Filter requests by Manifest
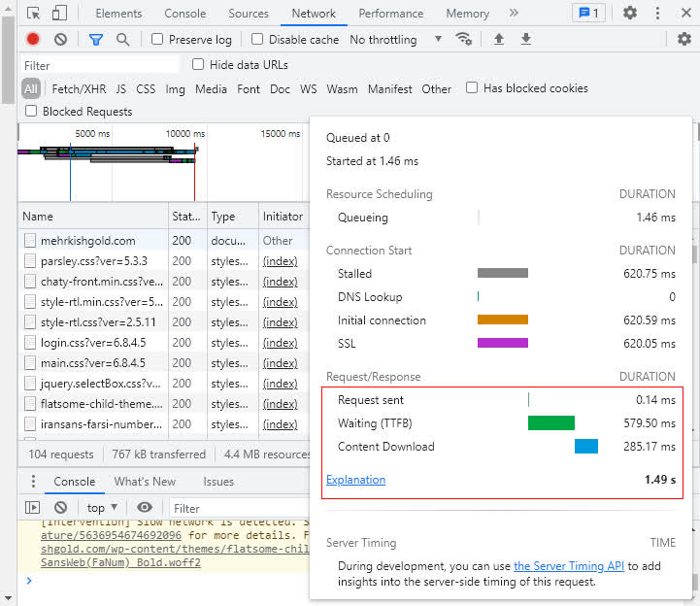700x606 pixels. [x=389, y=89]
